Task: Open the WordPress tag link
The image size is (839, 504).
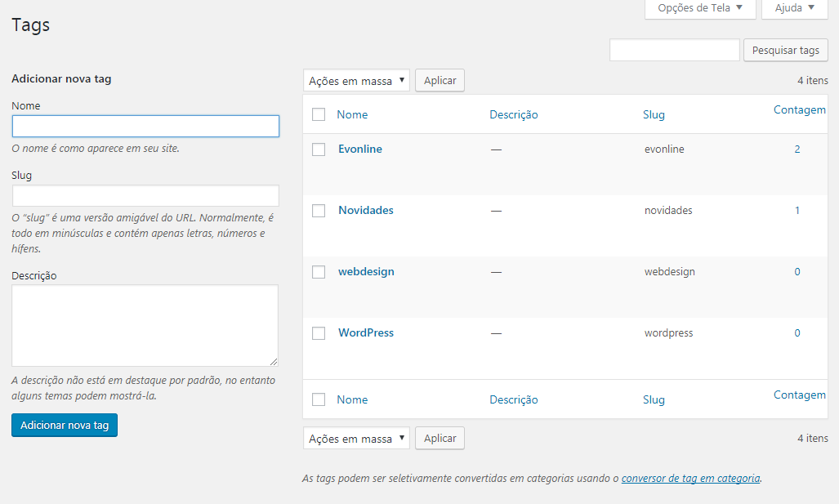Action: tap(366, 332)
